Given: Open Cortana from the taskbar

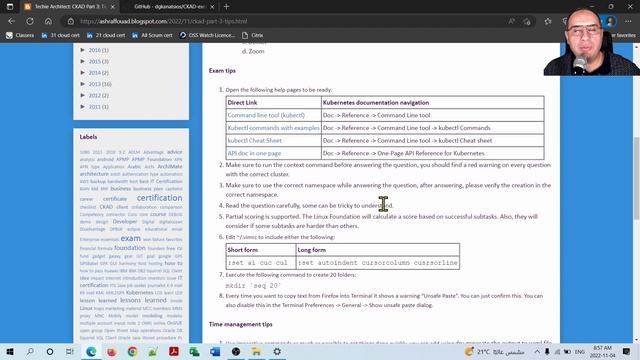Looking at the screenshot, I should [50, 351].
